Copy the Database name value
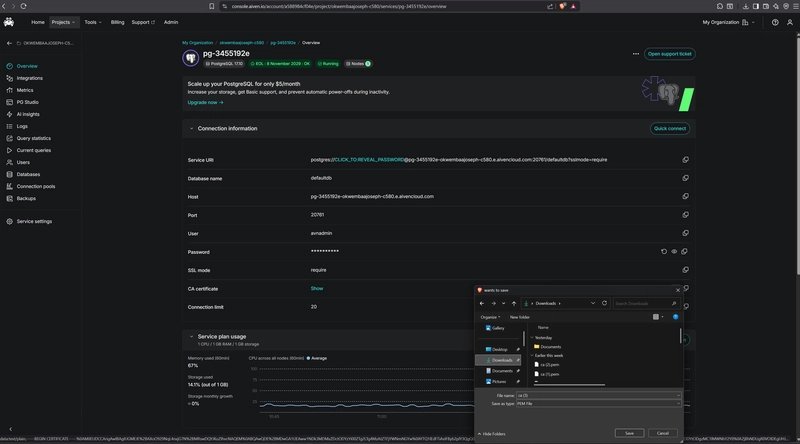The image size is (800, 444). pyautogui.click(x=685, y=178)
